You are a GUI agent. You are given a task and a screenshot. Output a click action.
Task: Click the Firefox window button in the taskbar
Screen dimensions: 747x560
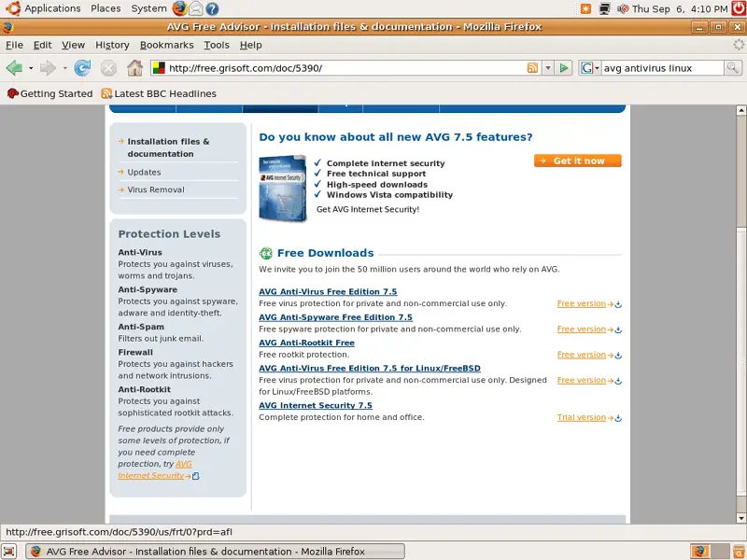click(215, 552)
